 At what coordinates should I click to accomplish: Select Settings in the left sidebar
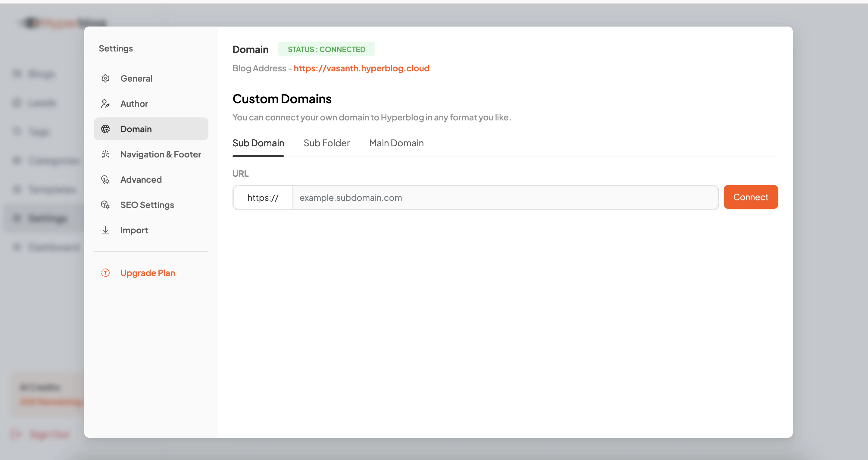pos(48,218)
